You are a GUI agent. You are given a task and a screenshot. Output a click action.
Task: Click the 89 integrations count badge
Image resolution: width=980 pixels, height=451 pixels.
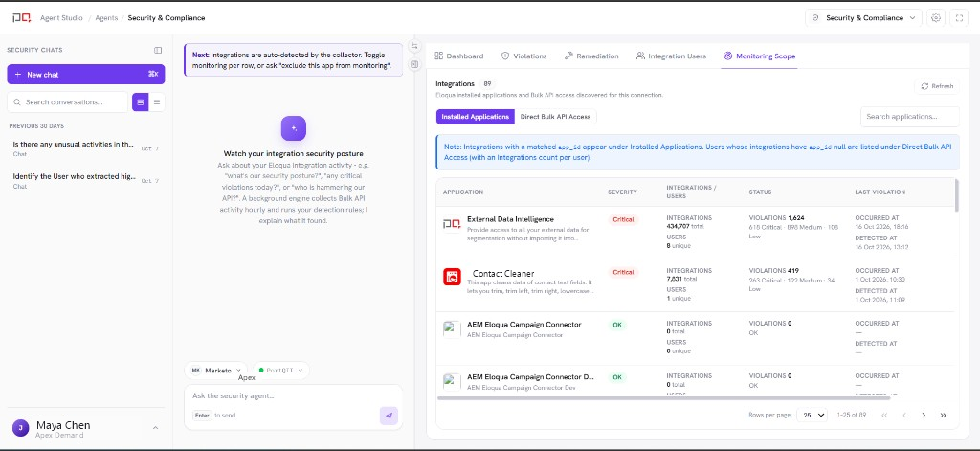tap(487, 84)
